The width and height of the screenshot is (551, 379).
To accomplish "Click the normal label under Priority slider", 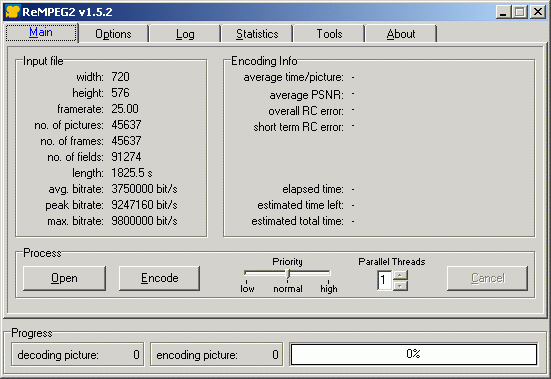I will (288, 289).
